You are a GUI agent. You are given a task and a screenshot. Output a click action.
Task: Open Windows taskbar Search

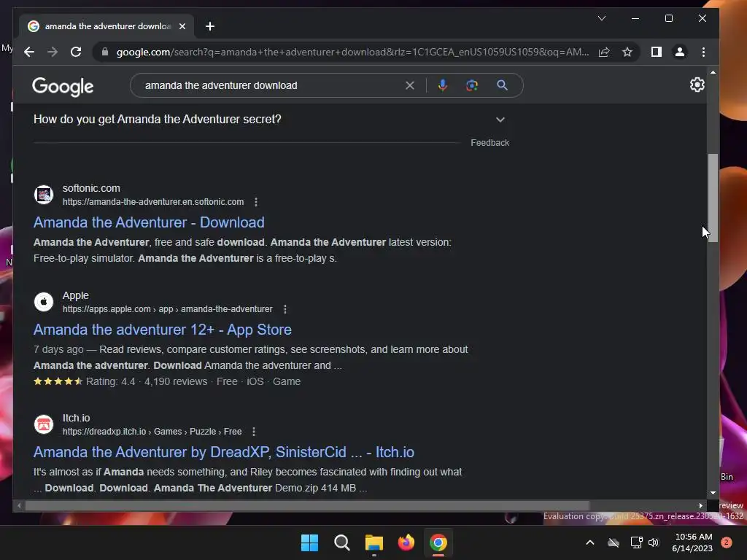click(x=342, y=542)
